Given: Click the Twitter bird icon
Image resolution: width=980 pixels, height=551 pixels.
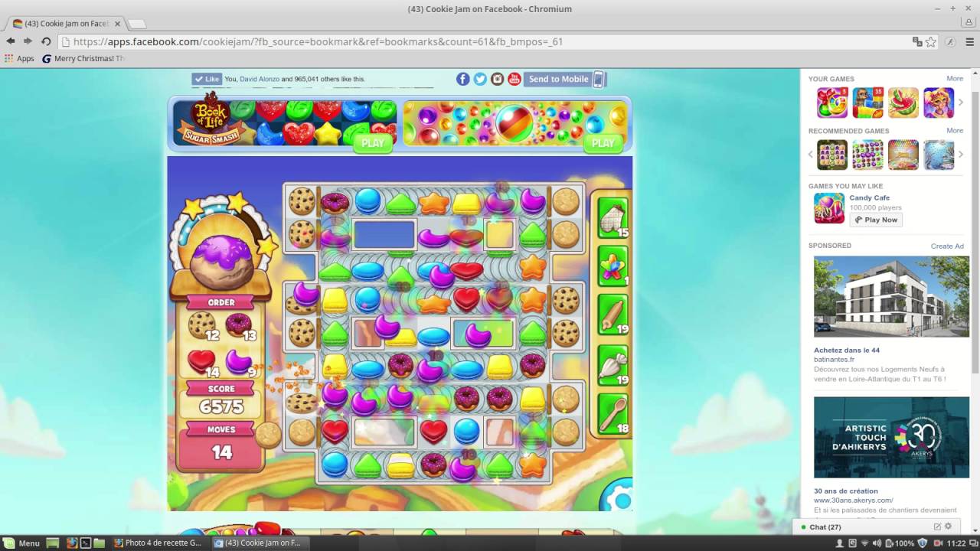Looking at the screenshot, I should pos(480,79).
